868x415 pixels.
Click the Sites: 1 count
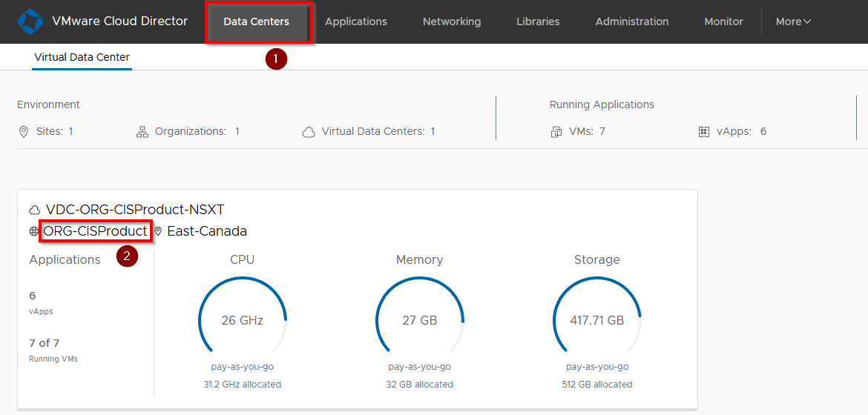pyautogui.click(x=55, y=132)
